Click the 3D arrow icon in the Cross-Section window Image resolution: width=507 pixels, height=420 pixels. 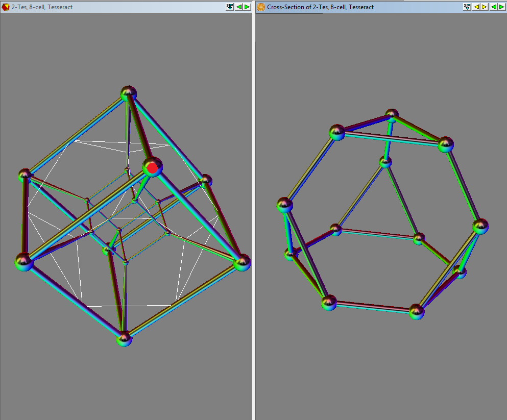pos(467,7)
